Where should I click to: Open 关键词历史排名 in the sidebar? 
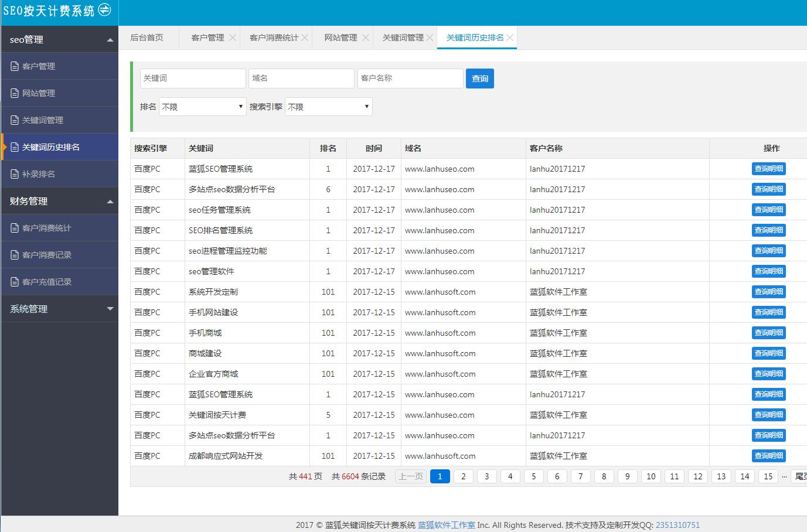[60, 147]
